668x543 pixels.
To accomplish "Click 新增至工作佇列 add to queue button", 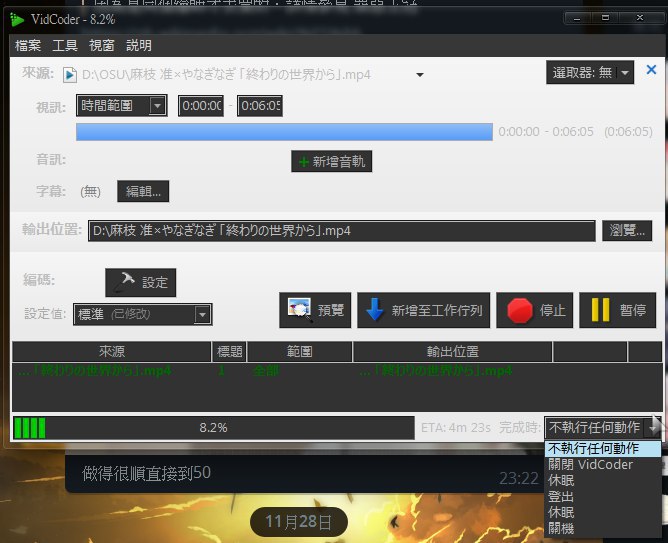I will coord(423,310).
